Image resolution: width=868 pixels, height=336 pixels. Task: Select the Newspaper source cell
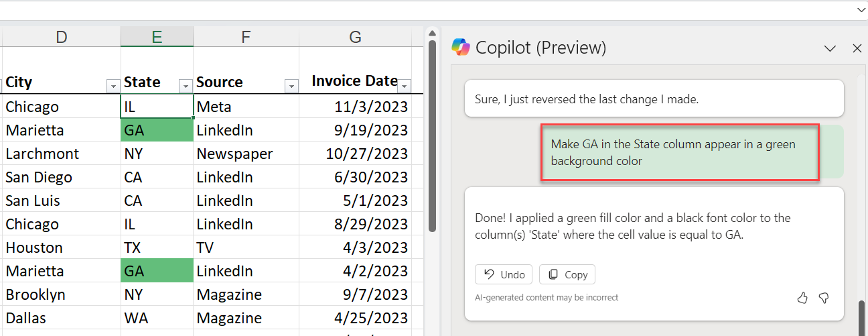[246, 154]
